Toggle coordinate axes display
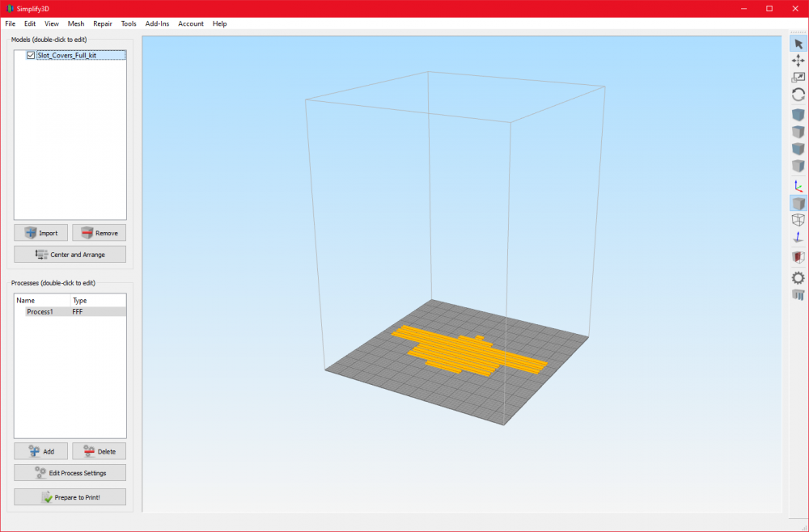Image resolution: width=809 pixels, height=532 pixels. coord(798,186)
